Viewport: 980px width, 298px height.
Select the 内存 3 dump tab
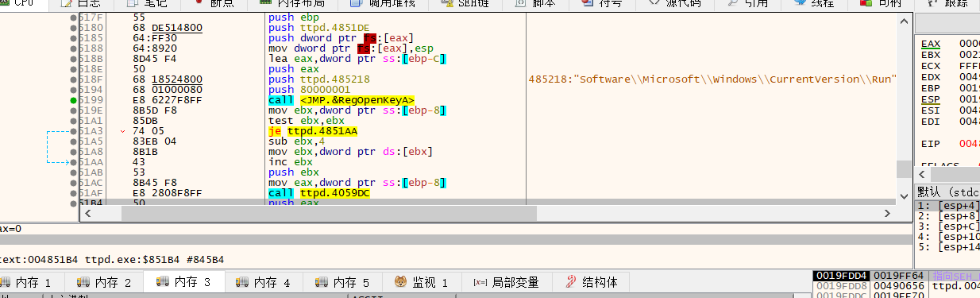183,282
